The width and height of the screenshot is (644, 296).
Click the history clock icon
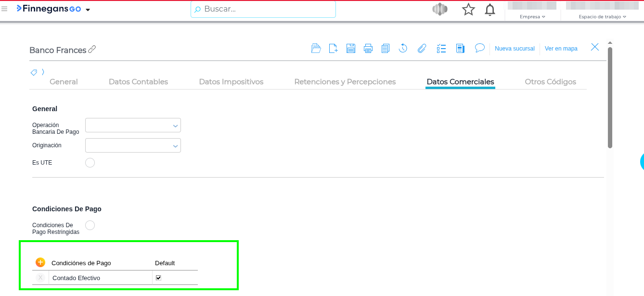click(x=403, y=48)
